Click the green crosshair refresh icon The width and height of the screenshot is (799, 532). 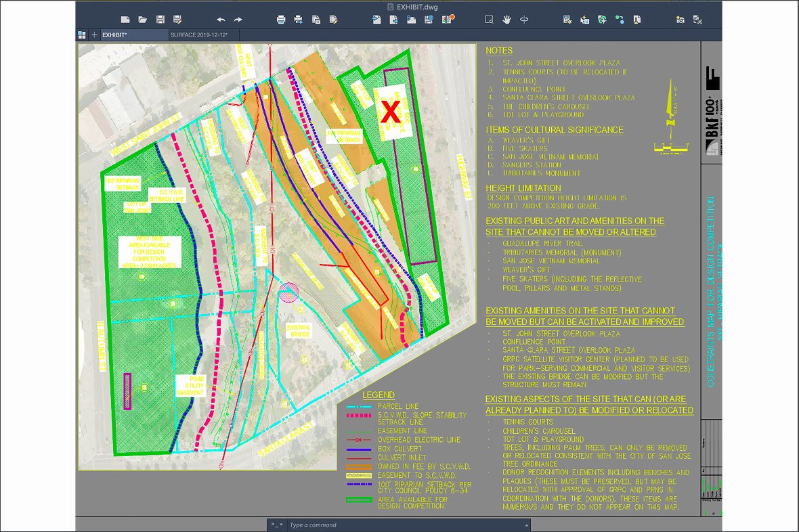(602, 20)
